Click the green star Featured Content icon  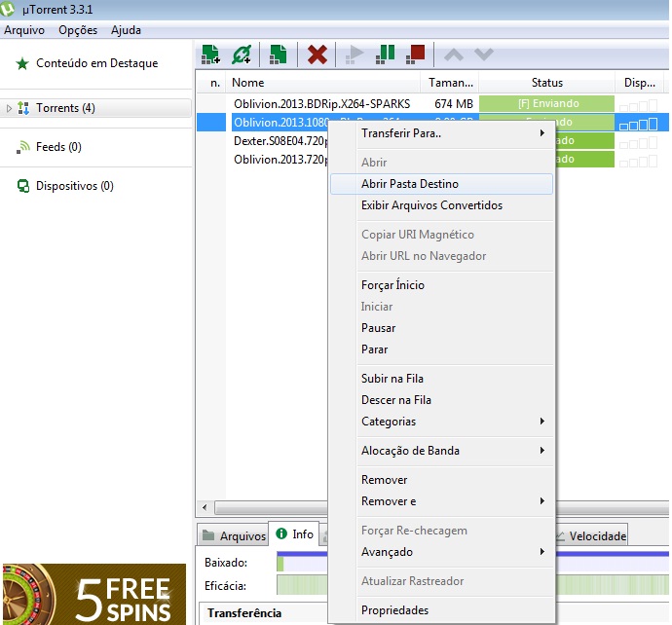(22, 63)
